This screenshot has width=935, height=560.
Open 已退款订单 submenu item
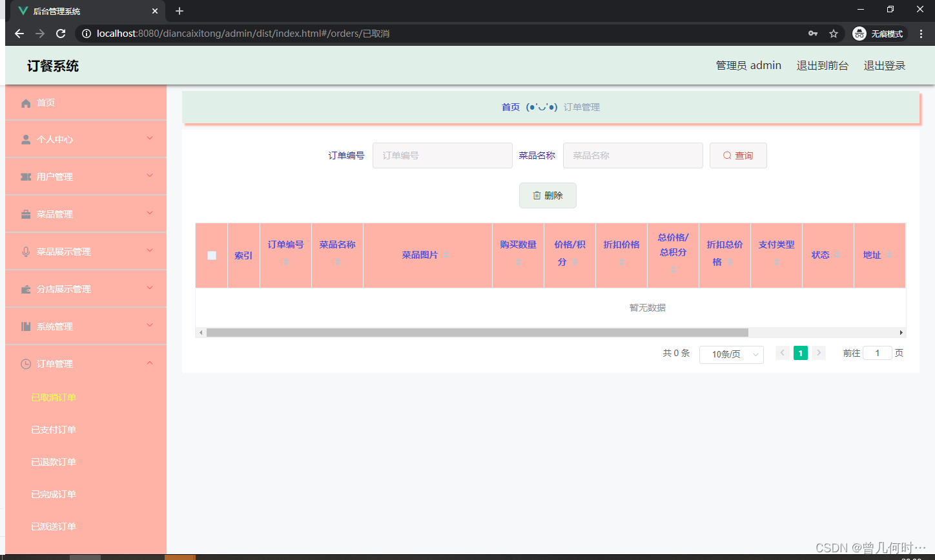coord(54,462)
